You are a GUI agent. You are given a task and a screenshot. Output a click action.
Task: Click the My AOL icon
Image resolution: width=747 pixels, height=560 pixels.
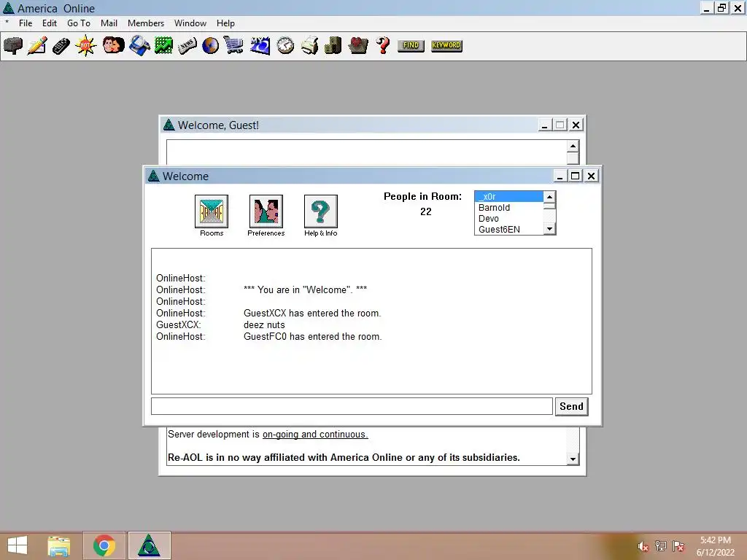point(260,46)
